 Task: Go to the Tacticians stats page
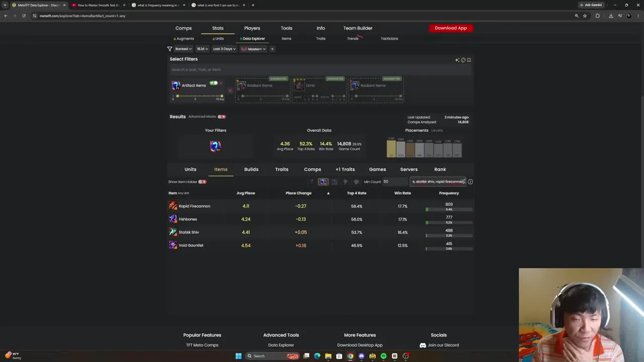[x=389, y=39]
